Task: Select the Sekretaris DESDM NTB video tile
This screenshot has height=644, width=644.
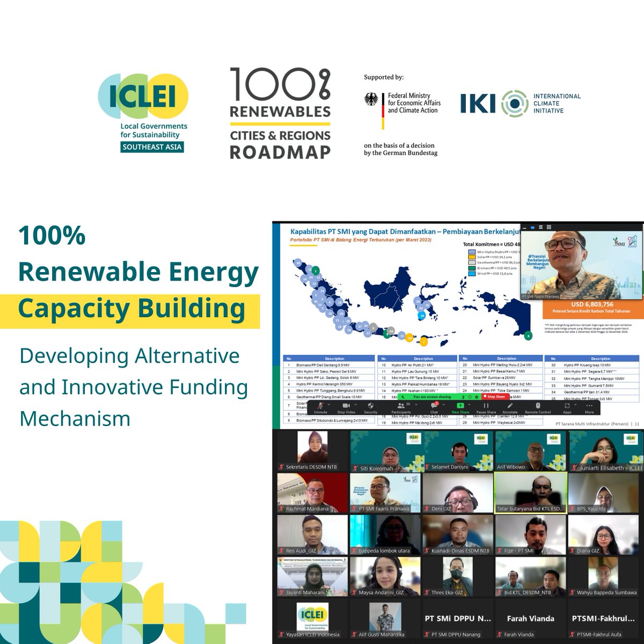Action: click(312, 451)
